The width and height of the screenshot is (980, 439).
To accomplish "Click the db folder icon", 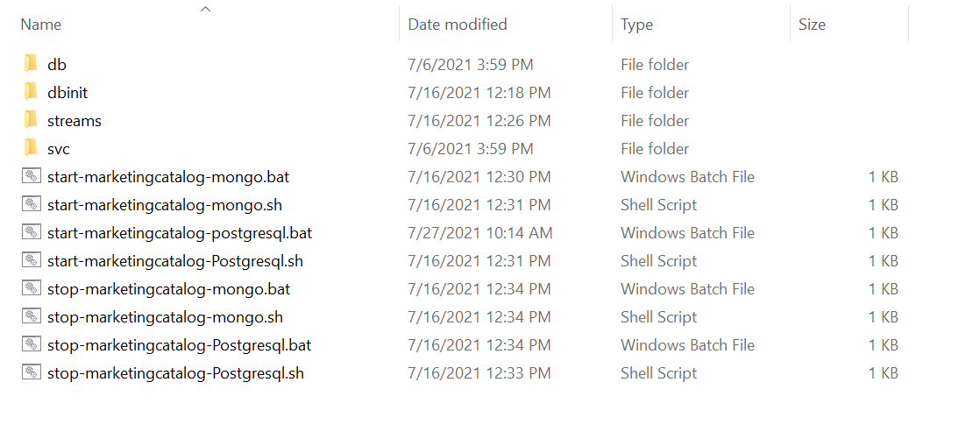I will coord(32,64).
